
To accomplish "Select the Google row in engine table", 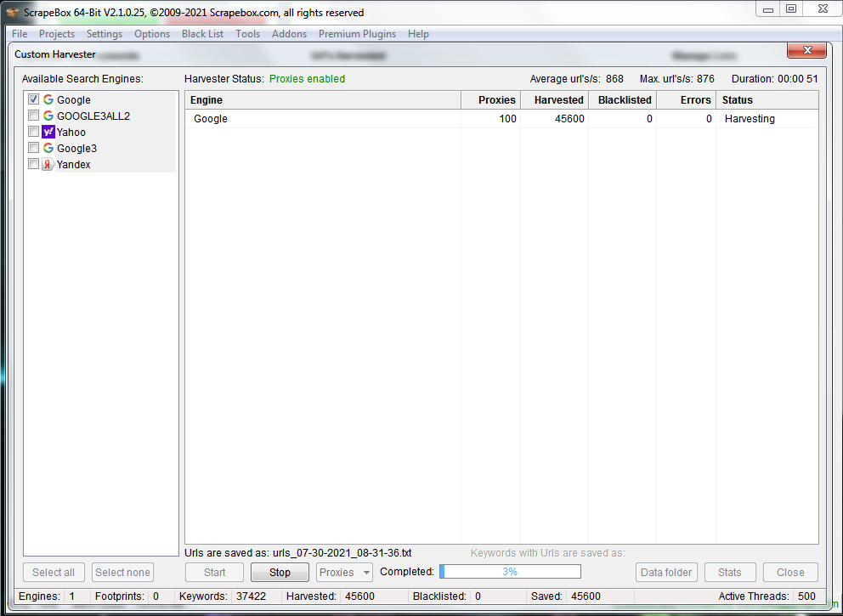I will pyautogui.click(x=501, y=119).
